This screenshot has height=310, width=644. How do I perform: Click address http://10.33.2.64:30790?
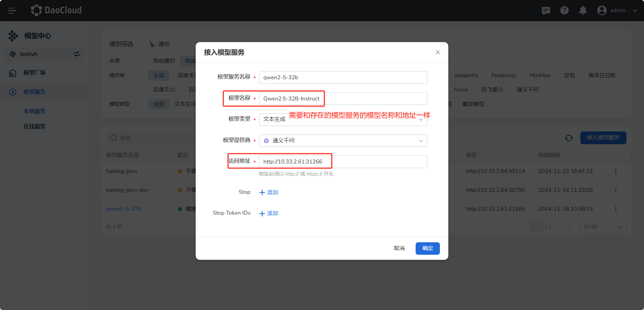pyautogui.click(x=495, y=190)
